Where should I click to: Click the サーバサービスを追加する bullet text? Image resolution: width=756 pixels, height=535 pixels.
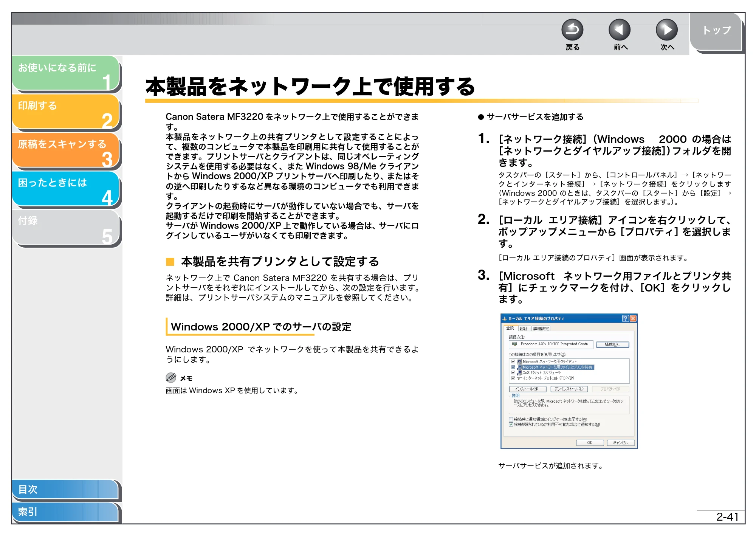pos(535,117)
